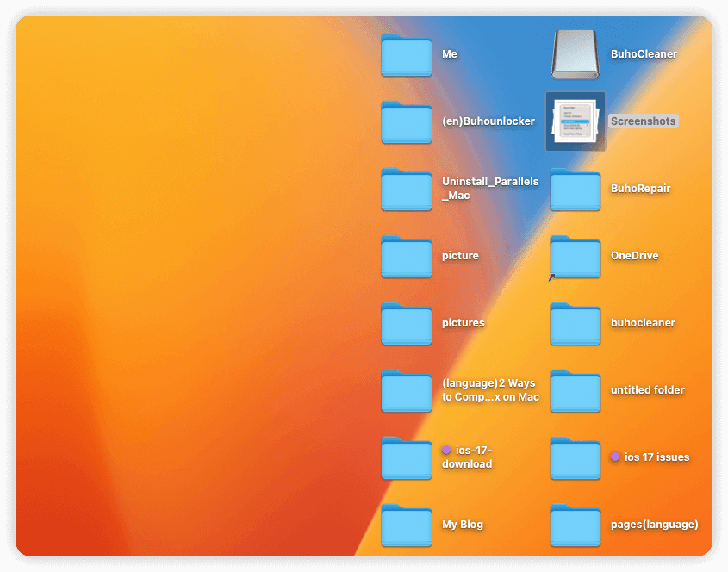The height and width of the screenshot is (572, 728).
Task: Select the Screenshots file preview icon
Action: coord(575,121)
